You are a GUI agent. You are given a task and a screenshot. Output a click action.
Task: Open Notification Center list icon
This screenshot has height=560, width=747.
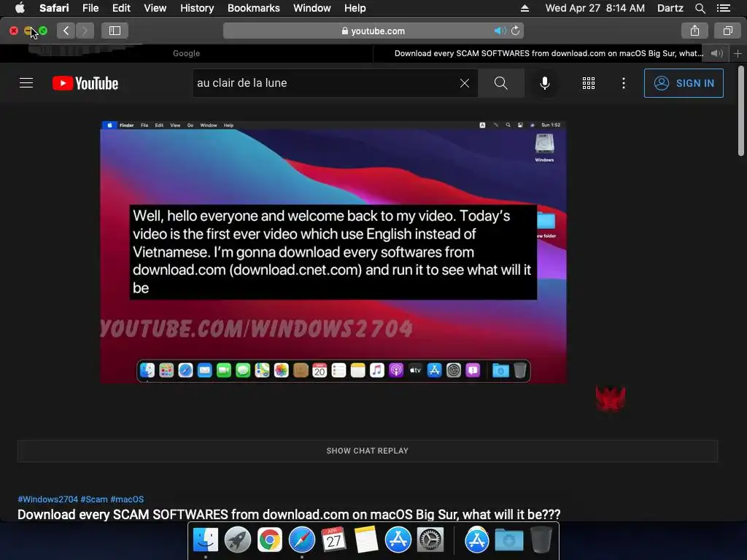click(x=724, y=8)
